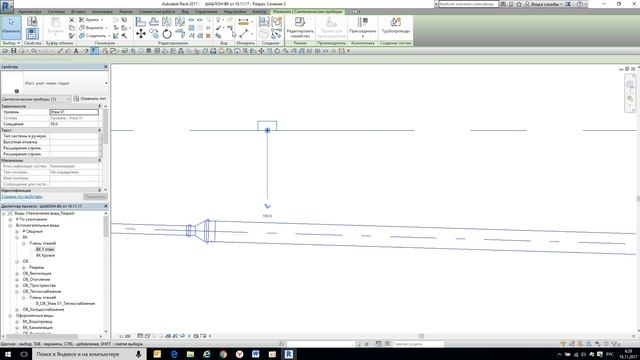Click the Трубопроводы (Piping system) icon
The image size is (640, 360).
tap(396, 25)
